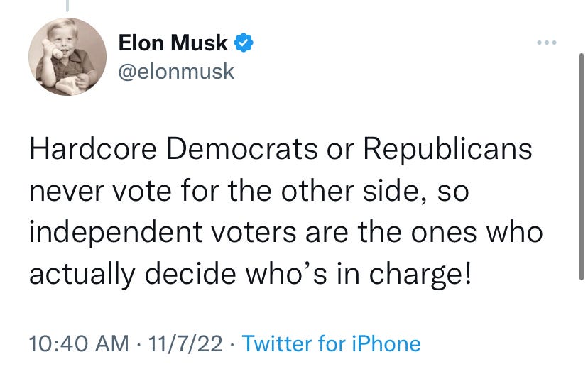Click the thread connector line above avatar
The height and width of the screenshot is (374, 588).
click(67, 6)
